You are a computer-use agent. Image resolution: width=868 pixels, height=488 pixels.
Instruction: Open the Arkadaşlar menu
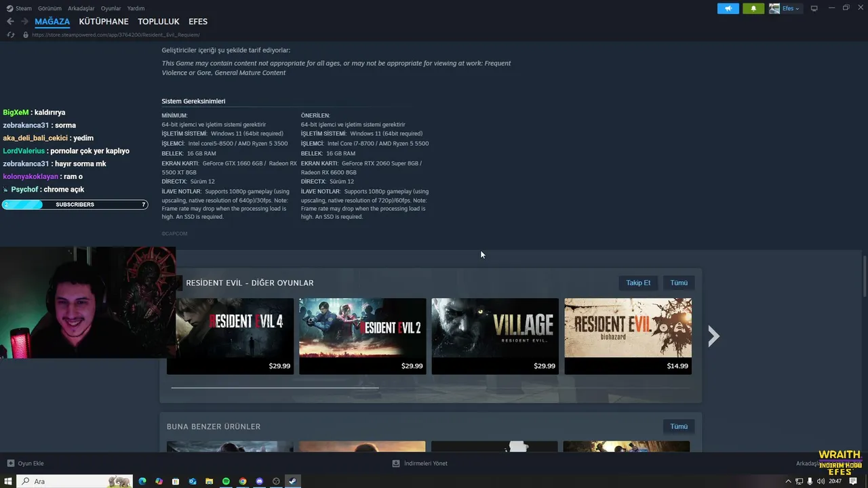point(81,8)
